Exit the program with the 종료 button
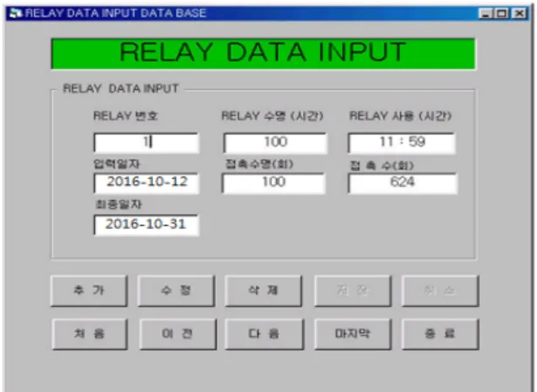 [x=440, y=334]
